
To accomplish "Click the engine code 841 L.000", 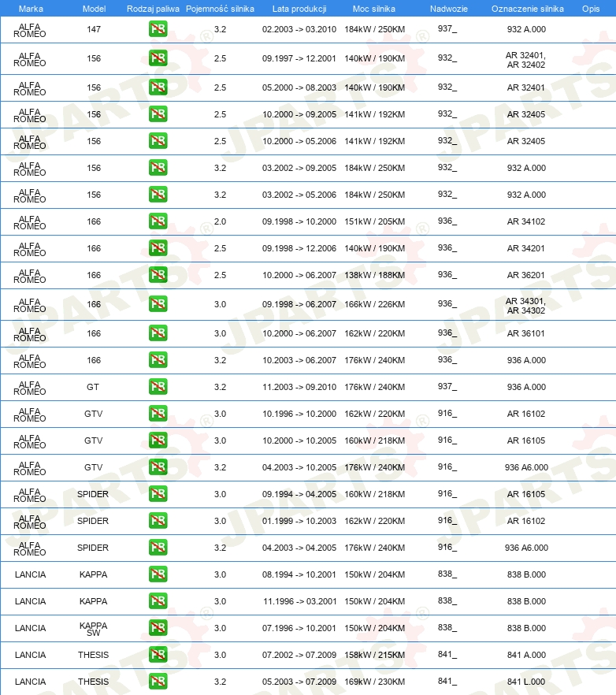I will (x=526, y=682).
